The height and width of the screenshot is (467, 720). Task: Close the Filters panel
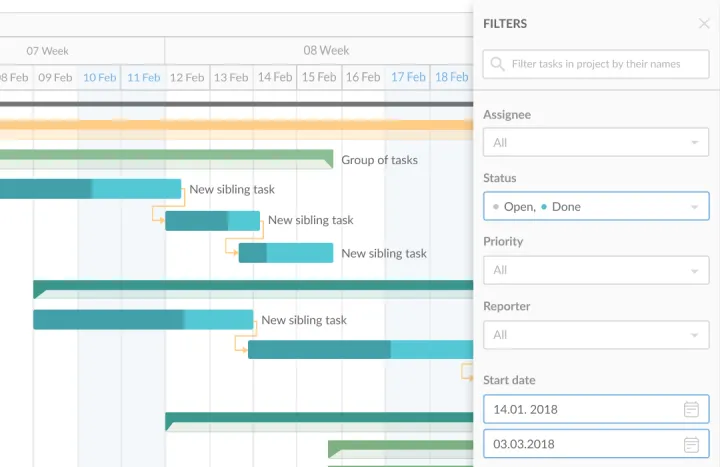coord(704,24)
